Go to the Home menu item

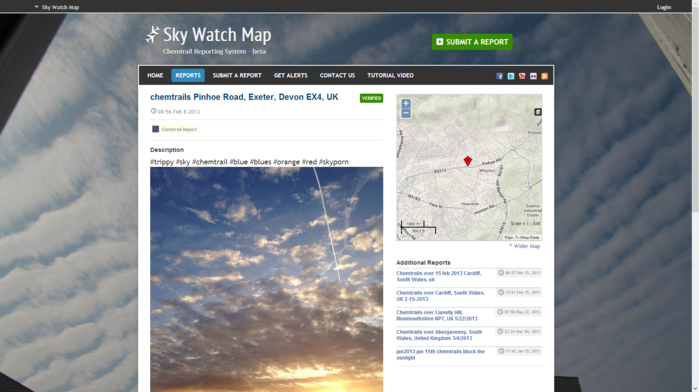[x=155, y=75]
